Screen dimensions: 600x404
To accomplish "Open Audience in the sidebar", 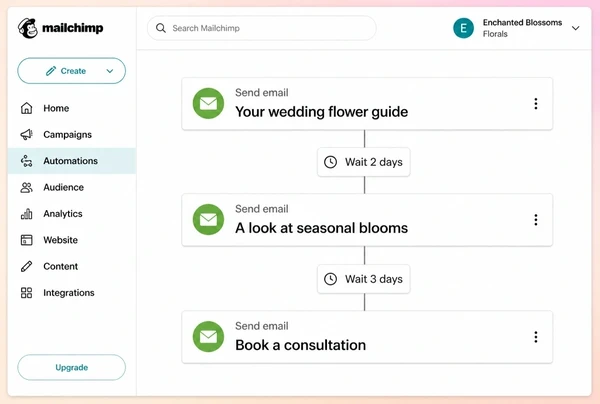I will 72,187.
